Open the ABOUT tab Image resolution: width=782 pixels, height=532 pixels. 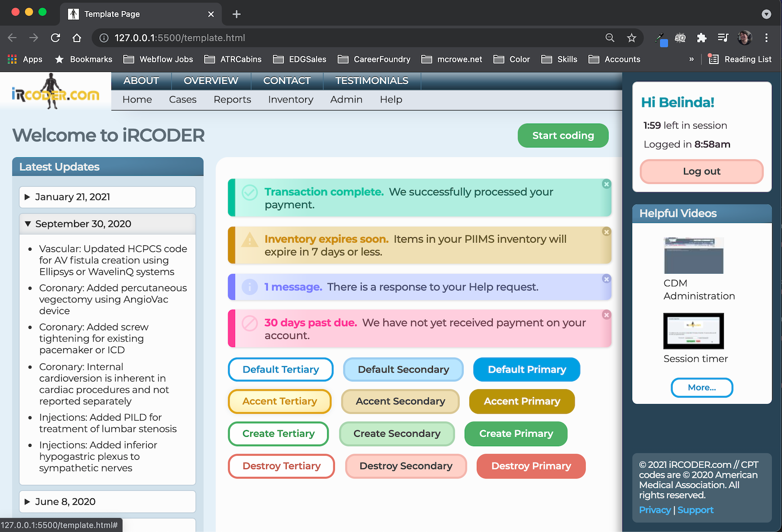pos(141,81)
